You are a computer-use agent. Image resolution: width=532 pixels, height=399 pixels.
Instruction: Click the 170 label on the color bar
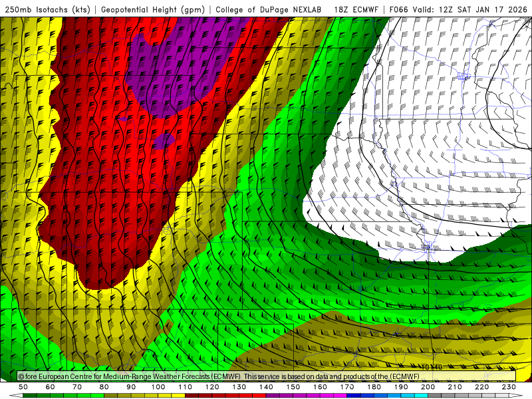tap(347, 387)
